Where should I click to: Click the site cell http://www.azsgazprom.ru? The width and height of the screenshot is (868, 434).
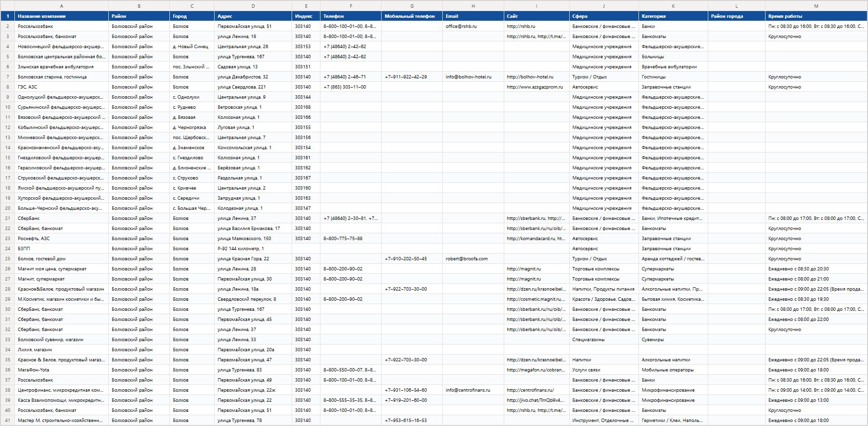pyautogui.click(x=536, y=87)
